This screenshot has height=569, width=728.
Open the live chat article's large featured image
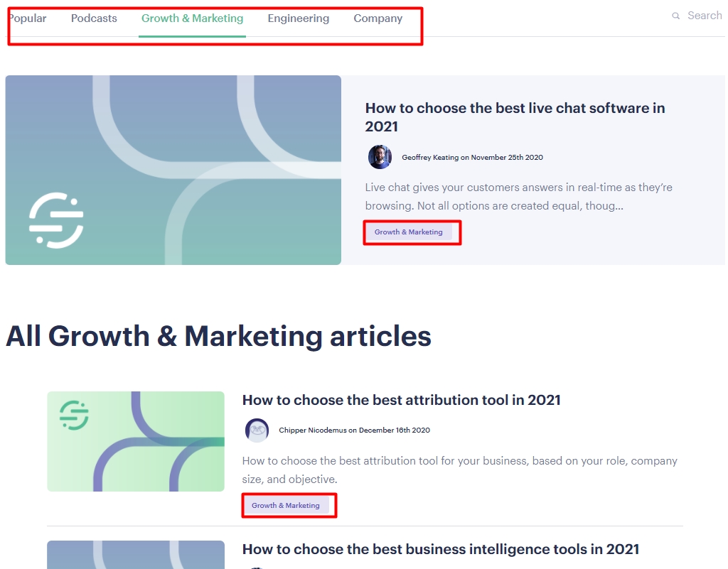tap(173, 170)
